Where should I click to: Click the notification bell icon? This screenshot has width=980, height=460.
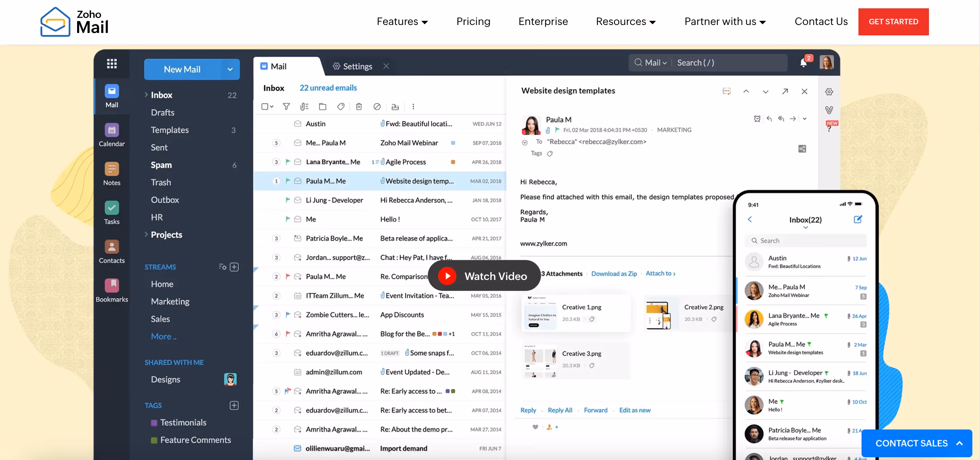[804, 62]
